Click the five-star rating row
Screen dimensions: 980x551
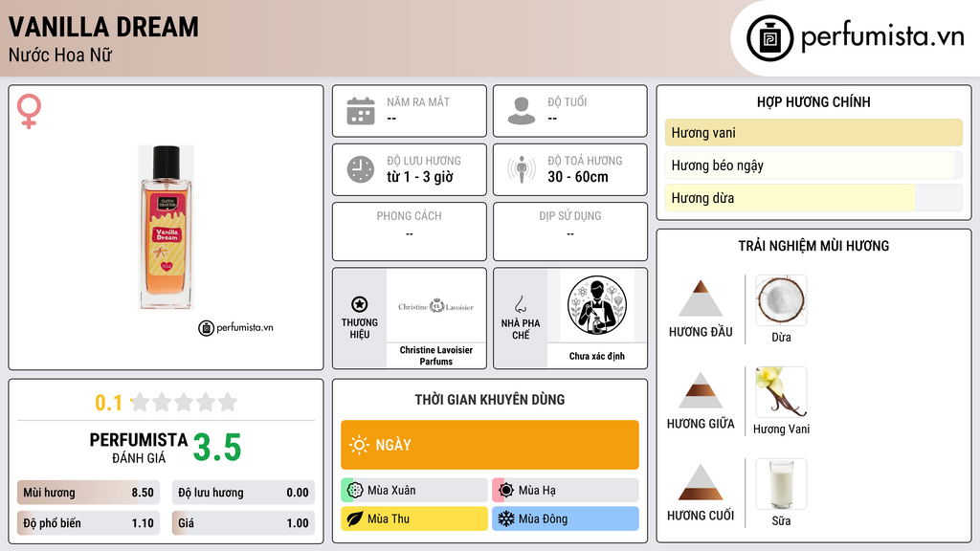pos(184,402)
